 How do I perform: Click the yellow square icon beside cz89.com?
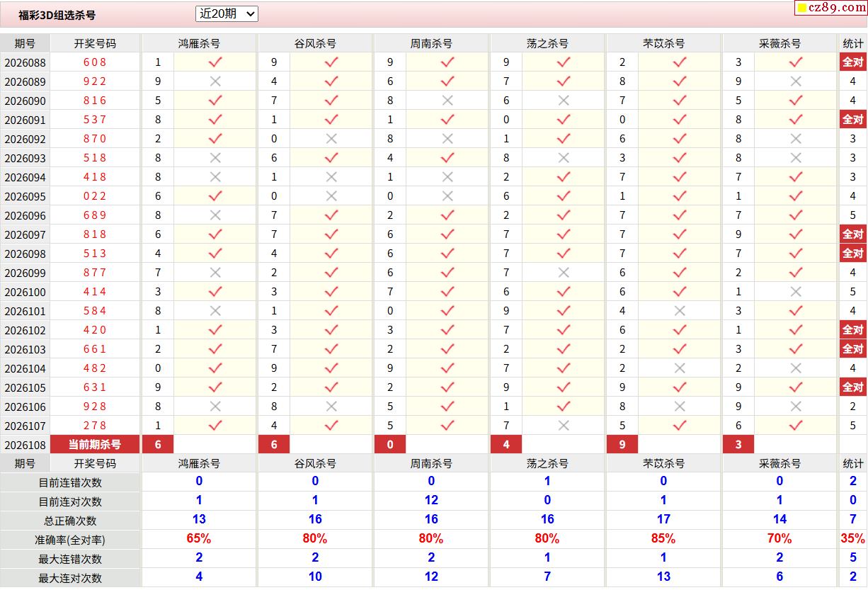(x=801, y=8)
